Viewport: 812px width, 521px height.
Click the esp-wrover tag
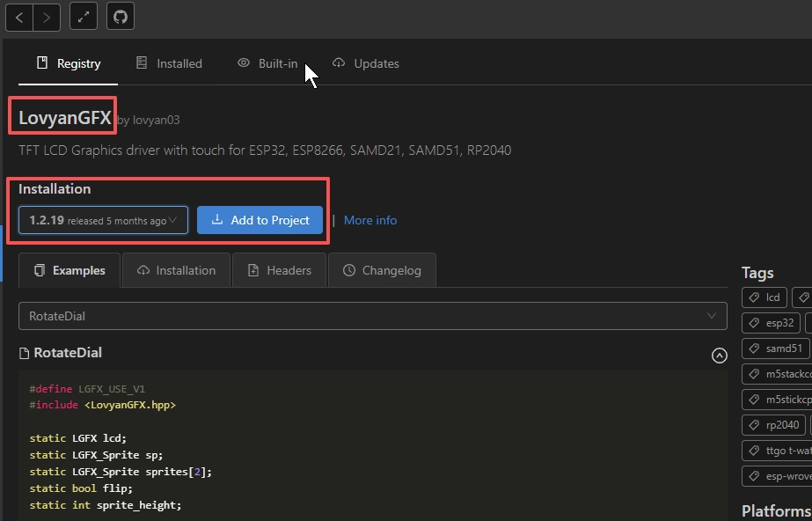coord(777,476)
